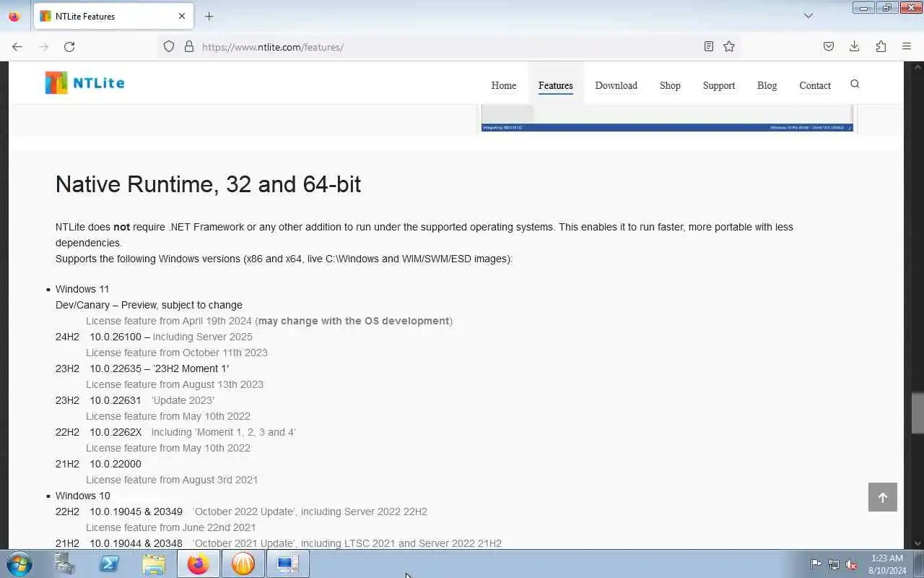Open the Firefox hamburger menu
The width and height of the screenshot is (924, 578).
[907, 47]
